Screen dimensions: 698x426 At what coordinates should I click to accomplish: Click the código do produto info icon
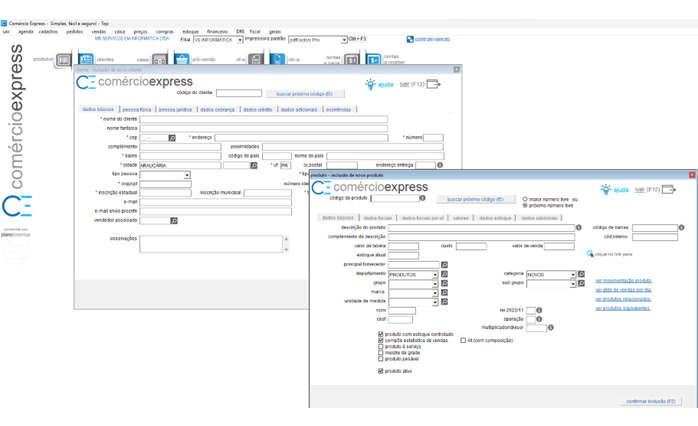click(422, 198)
